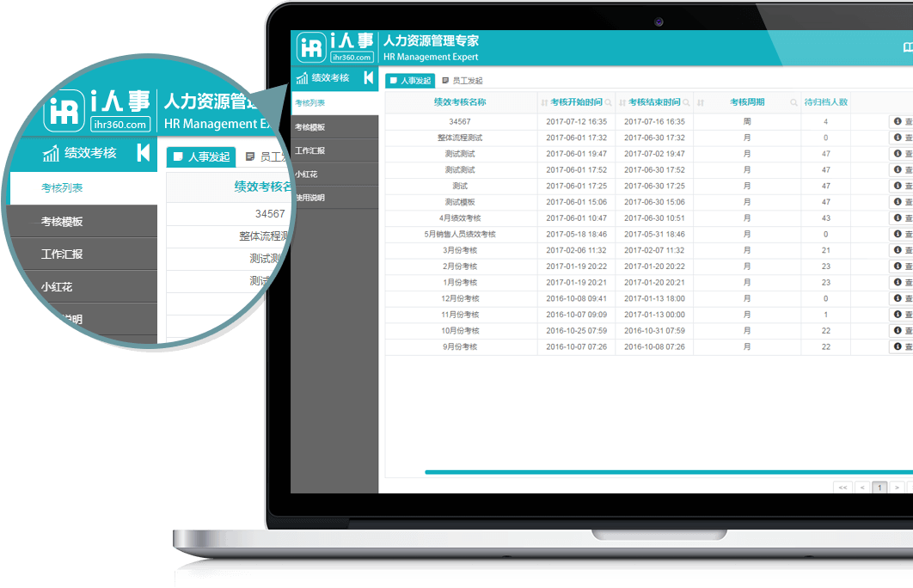Open 考核模板 in the laptop screen sidebar

tap(310, 127)
